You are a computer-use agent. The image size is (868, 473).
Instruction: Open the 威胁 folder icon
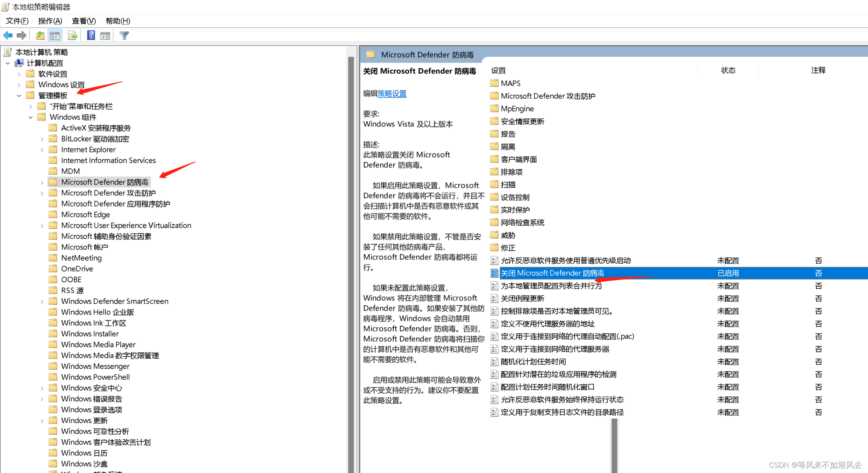[x=494, y=235]
